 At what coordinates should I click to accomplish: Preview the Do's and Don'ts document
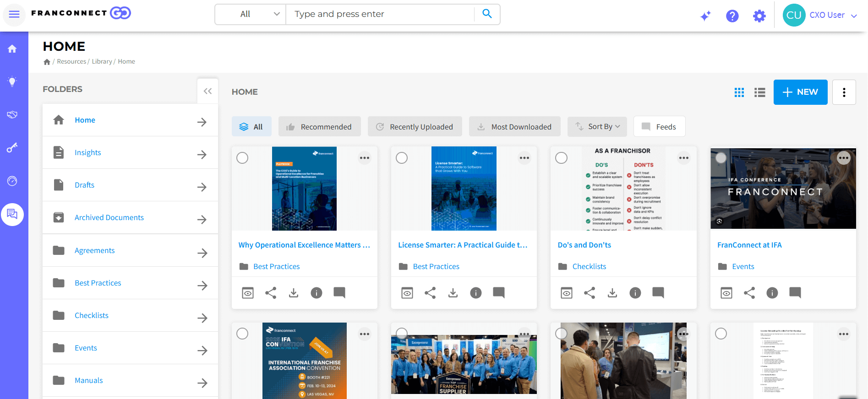pos(567,293)
